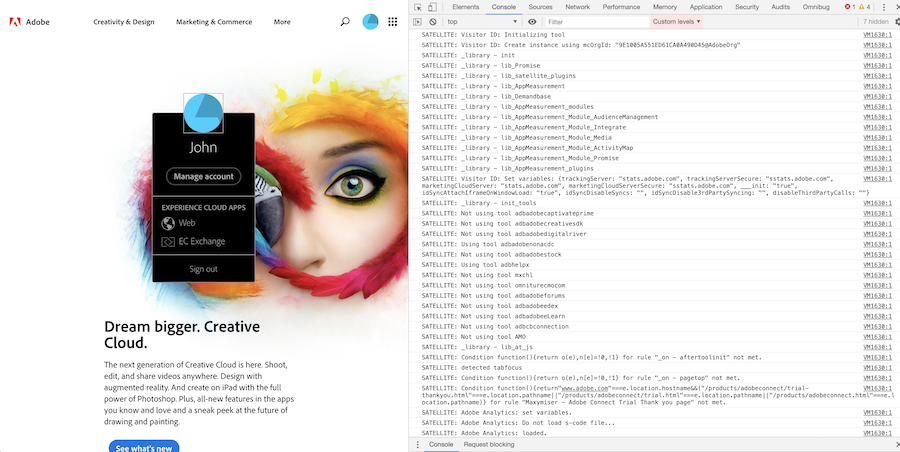Open the Custom levels dropdown

[677, 22]
